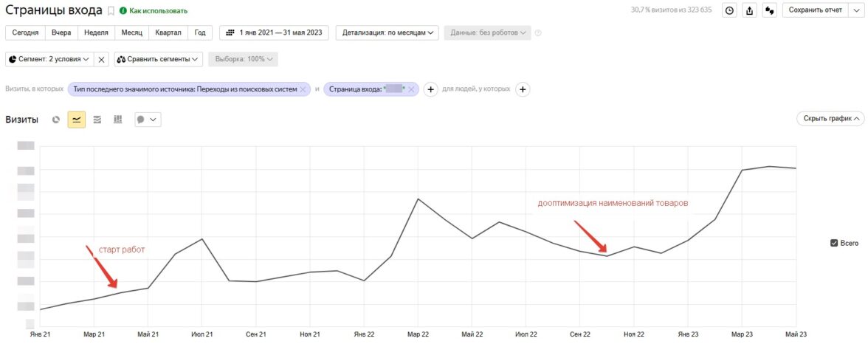
Task: Expand the Сохранить отчет dropdown arrow
Action: [855, 10]
